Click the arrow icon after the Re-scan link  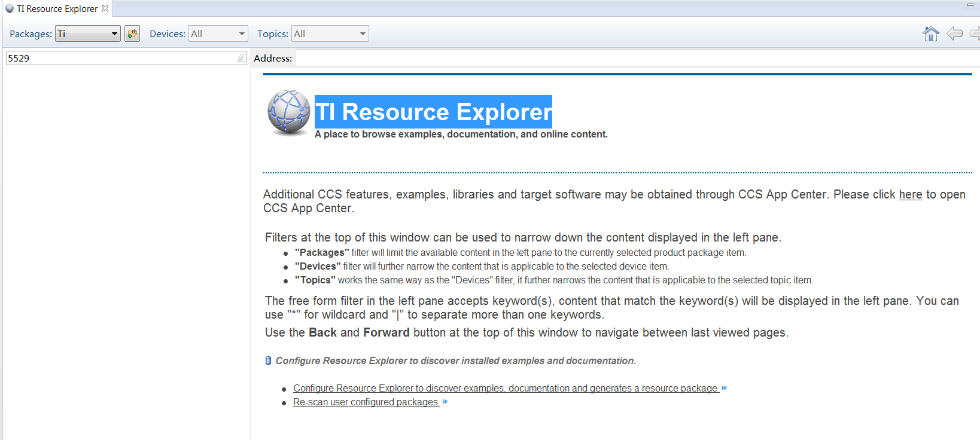point(445,402)
